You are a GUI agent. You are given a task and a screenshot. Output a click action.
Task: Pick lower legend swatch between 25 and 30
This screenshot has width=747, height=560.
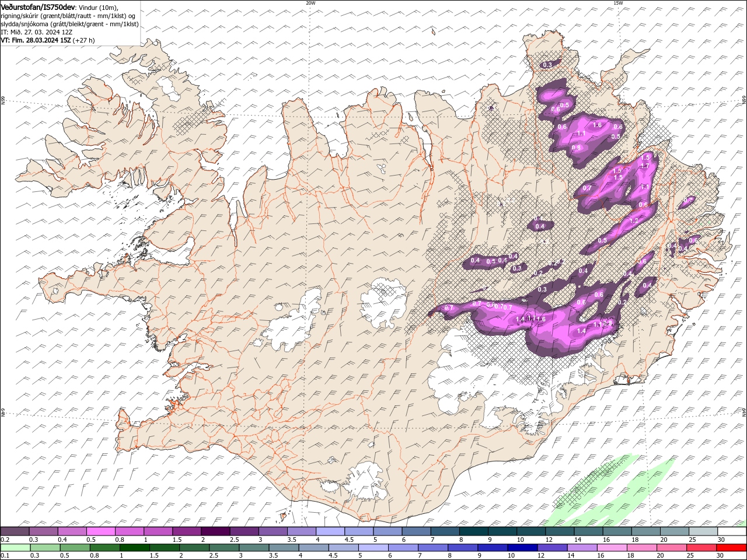pyautogui.click(x=701, y=548)
